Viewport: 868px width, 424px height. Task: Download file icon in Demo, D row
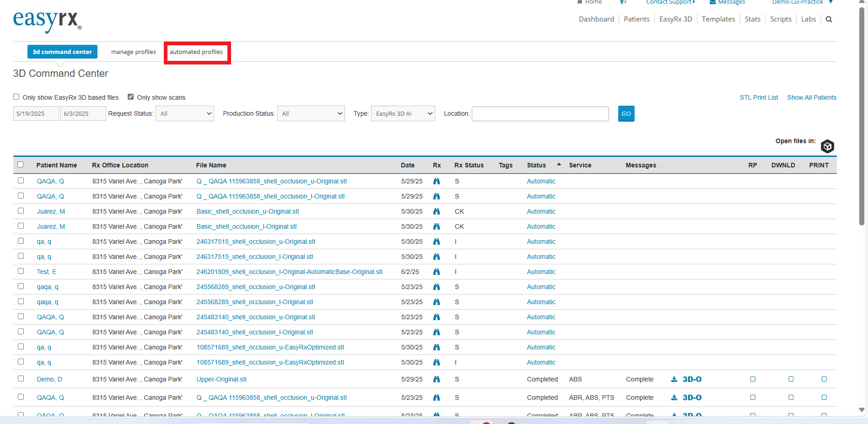pos(674,379)
